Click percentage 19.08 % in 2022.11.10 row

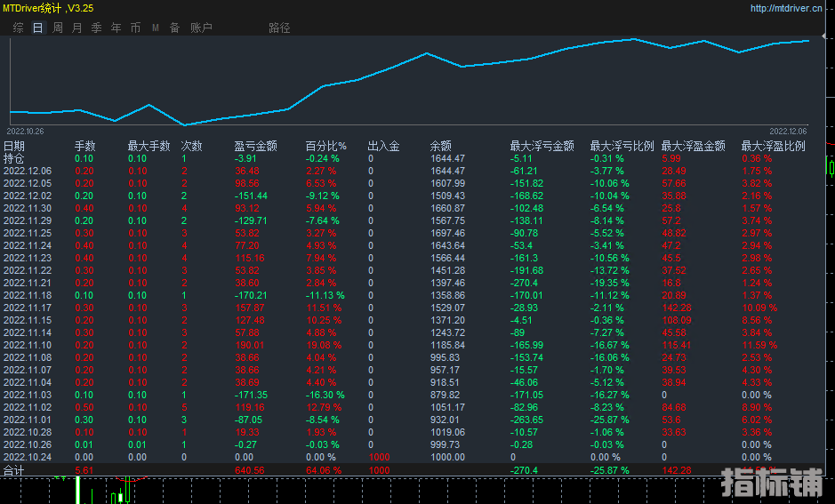[x=324, y=345]
